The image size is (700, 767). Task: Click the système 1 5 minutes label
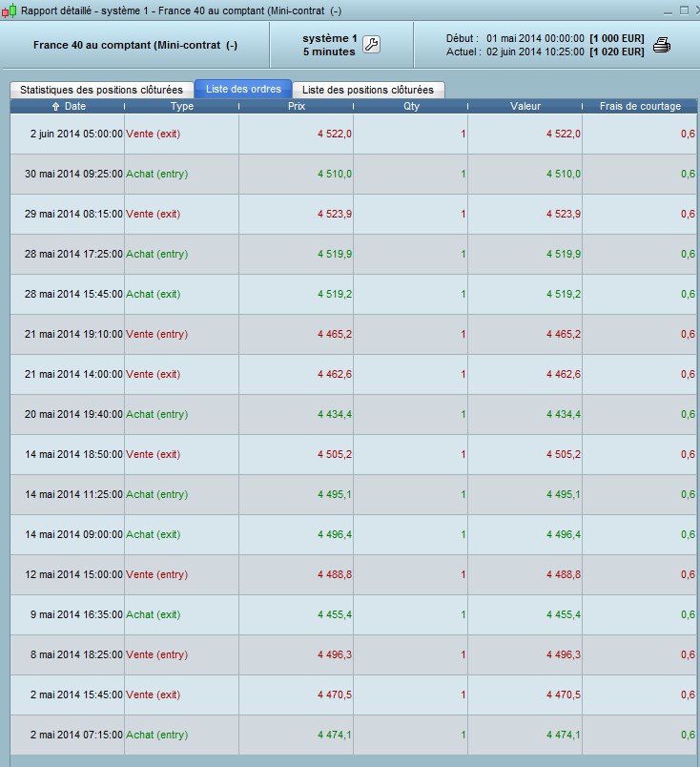point(329,45)
